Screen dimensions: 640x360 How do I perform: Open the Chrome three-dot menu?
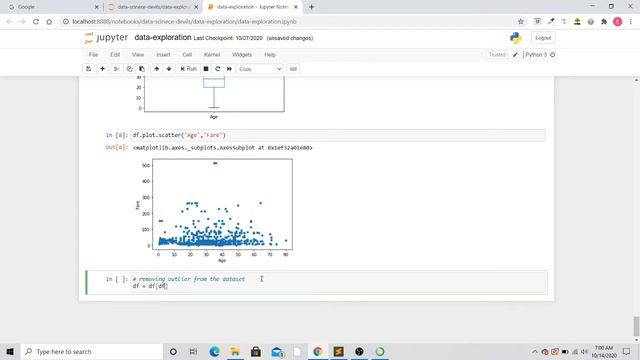click(x=631, y=22)
